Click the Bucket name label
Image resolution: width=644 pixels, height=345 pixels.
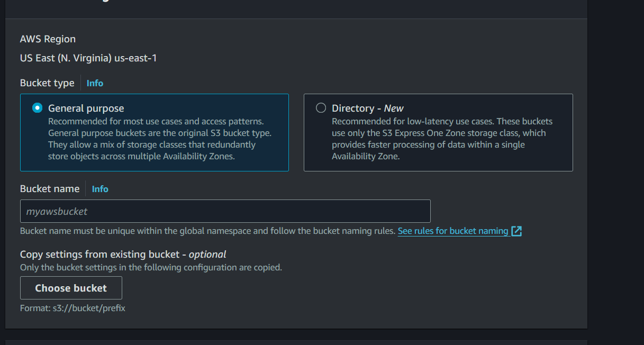click(x=50, y=189)
